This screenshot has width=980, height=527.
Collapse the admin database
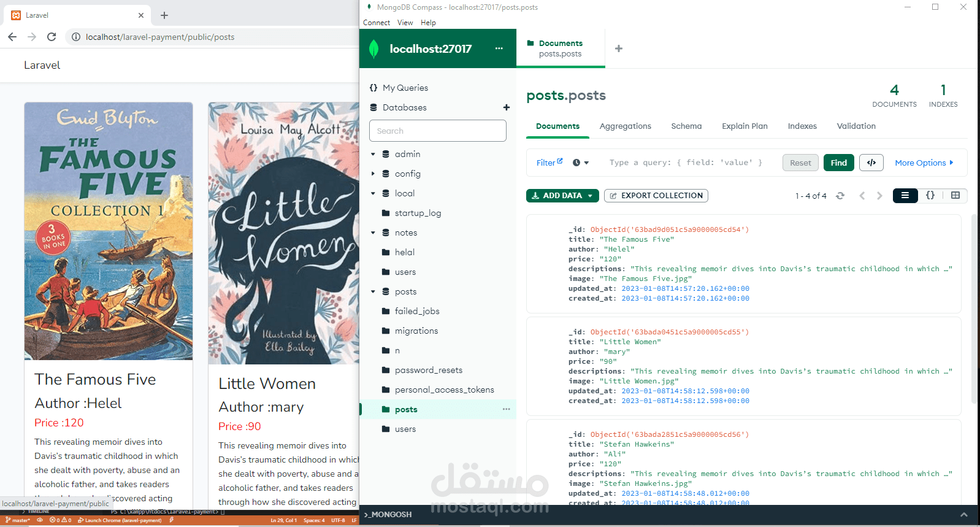373,154
